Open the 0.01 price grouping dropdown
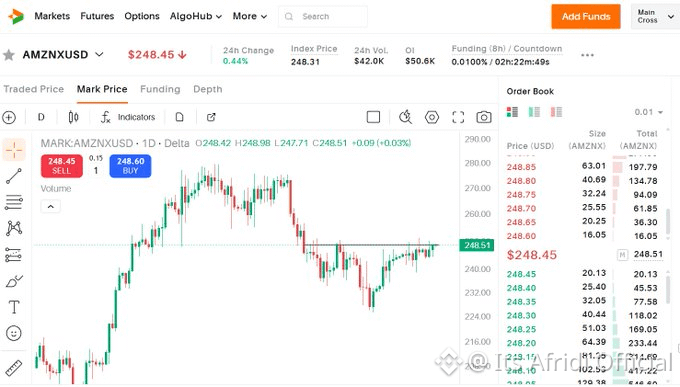This screenshot has width=680, height=387. pyautogui.click(x=648, y=112)
